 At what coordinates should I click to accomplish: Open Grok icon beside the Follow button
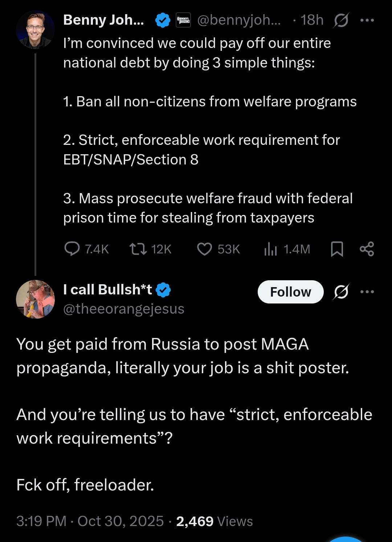click(341, 292)
